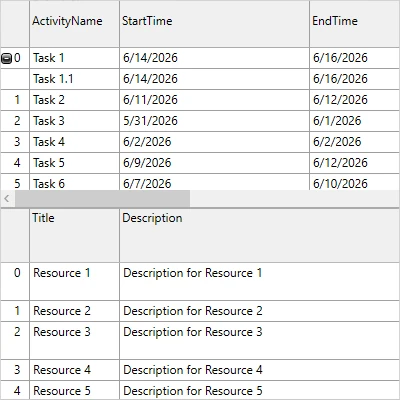The height and width of the screenshot is (400, 400).
Task: Select the Resource 1 title cell
Action: coord(74,281)
